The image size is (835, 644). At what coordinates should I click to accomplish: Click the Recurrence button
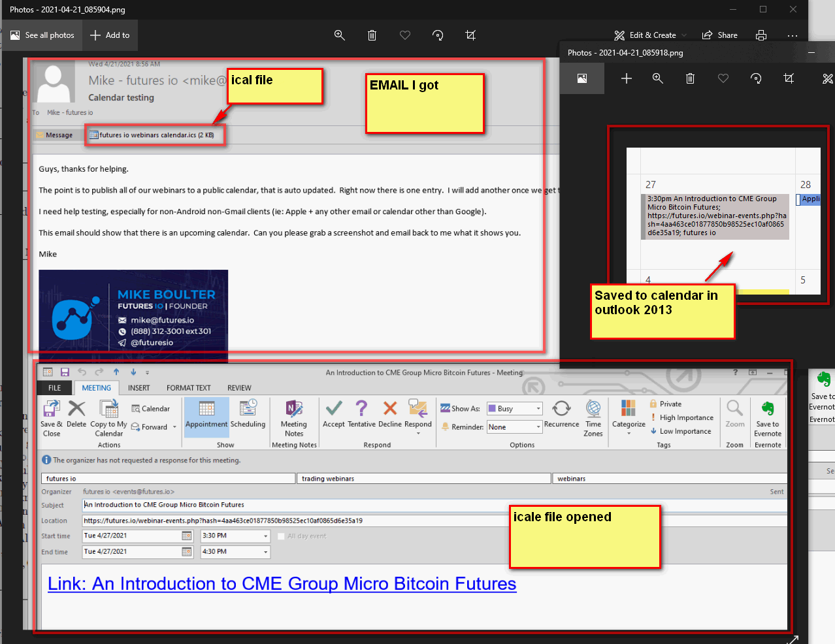click(562, 415)
